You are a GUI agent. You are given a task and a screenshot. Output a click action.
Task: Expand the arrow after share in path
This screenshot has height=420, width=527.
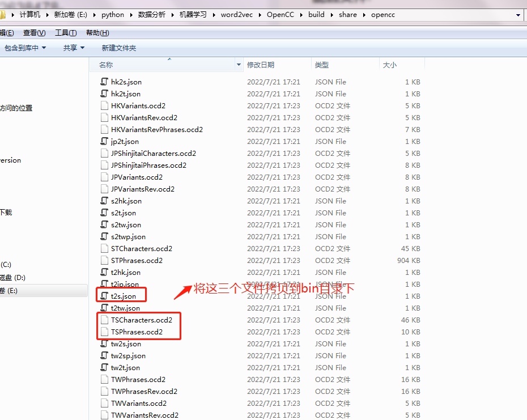[364, 15]
